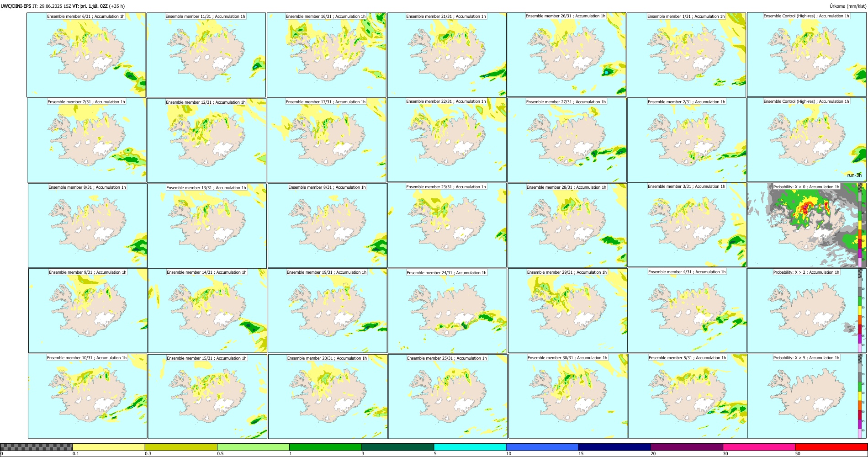Select the 'Ensemble member 14/31' title text
The height and width of the screenshot is (457, 868).
pyautogui.click(x=206, y=272)
